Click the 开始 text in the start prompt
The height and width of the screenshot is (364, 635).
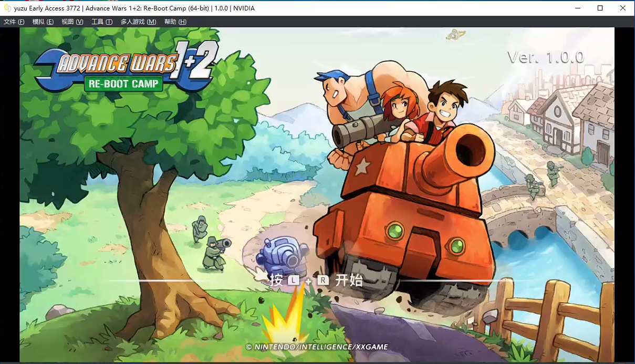(349, 280)
